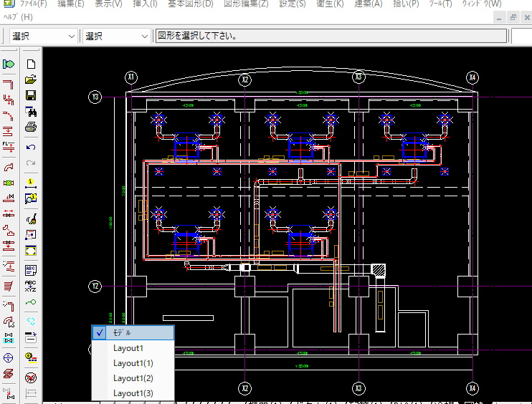Print the drawing with the printer icon
532x404 pixels.
pos(31,128)
